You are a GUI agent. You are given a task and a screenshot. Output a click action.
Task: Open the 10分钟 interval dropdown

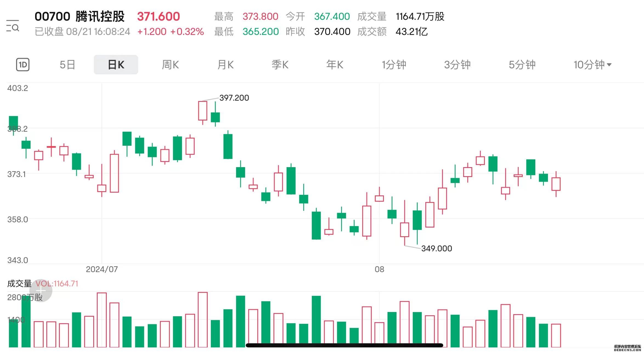(x=592, y=64)
